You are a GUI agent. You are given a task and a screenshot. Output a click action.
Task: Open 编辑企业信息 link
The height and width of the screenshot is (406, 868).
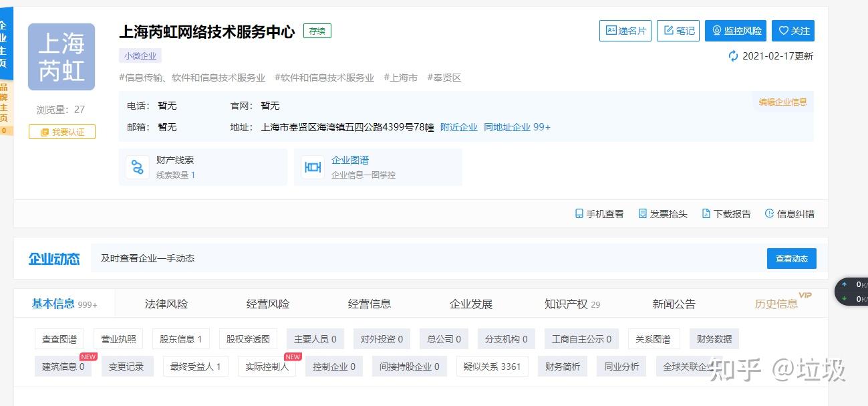(782, 102)
